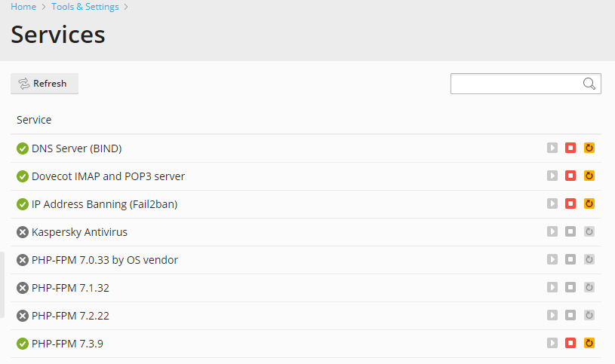Stop the DNS Server (BIND) service
The image size is (615, 364).
[570, 148]
